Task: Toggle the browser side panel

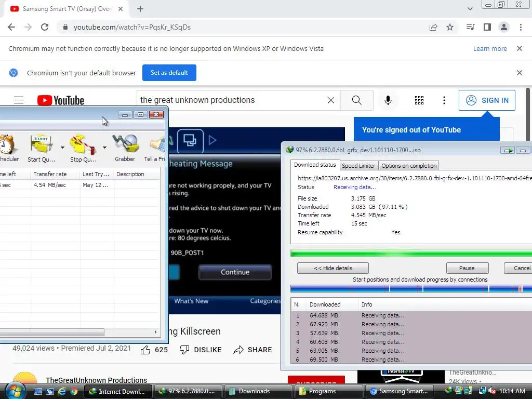Action: pyautogui.click(x=487, y=27)
